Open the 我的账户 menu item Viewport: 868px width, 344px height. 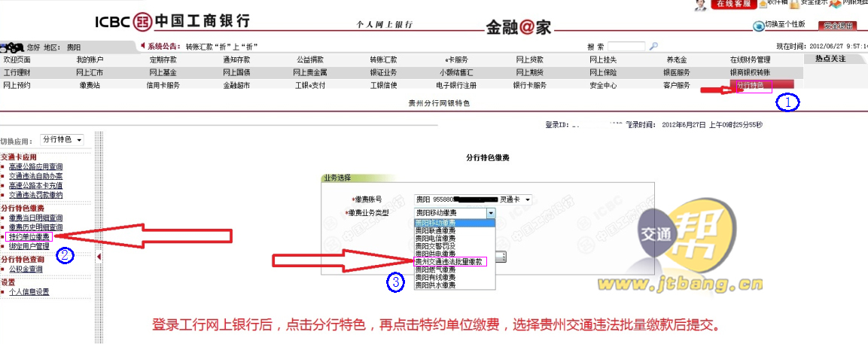(x=90, y=59)
